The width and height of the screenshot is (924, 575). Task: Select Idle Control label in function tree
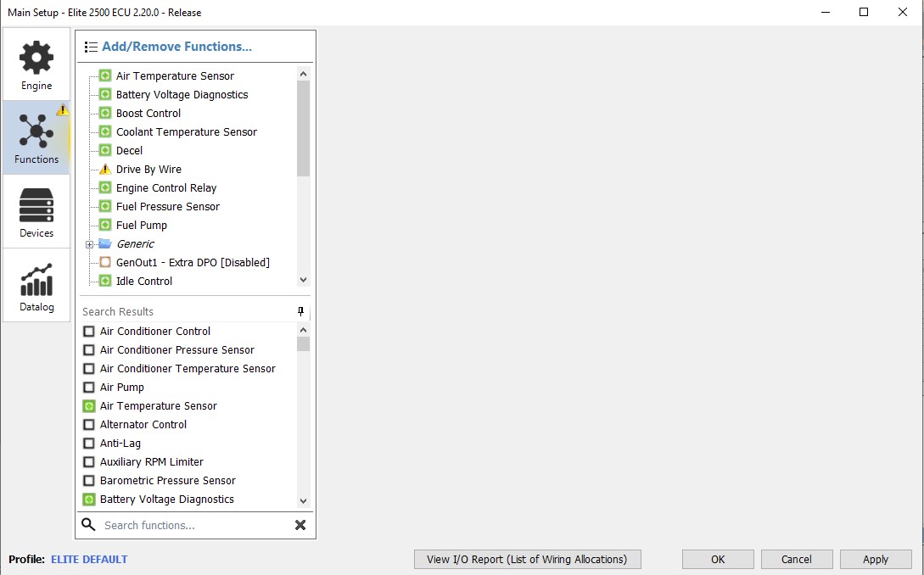[x=144, y=281]
